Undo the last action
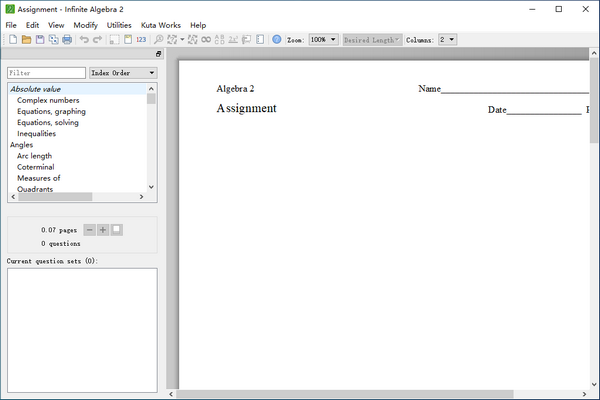The width and height of the screenshot is (600, 400). (84, 40)
